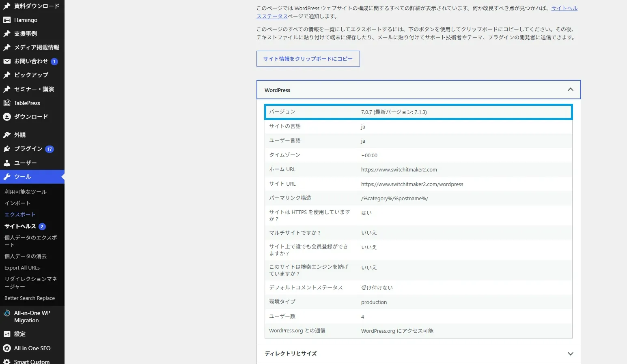Click the pin icon beside 資料ダウンロード

click(7, 6)
